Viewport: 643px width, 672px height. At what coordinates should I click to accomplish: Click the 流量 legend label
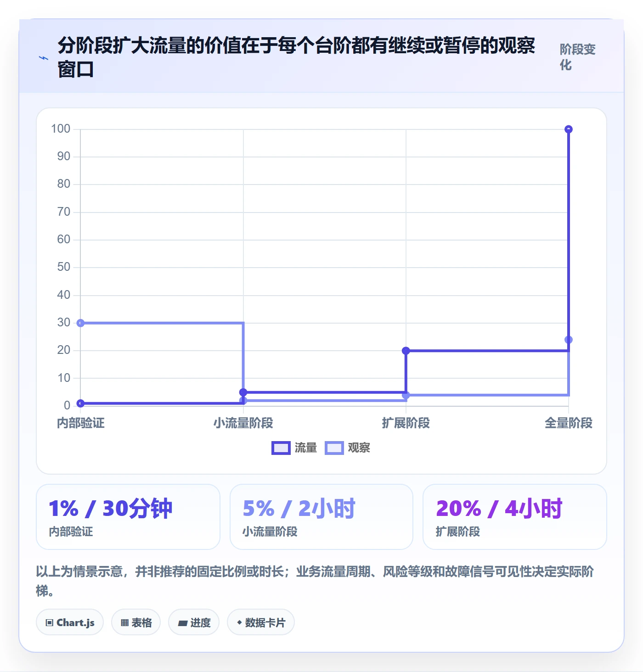(x=306, y=448)
